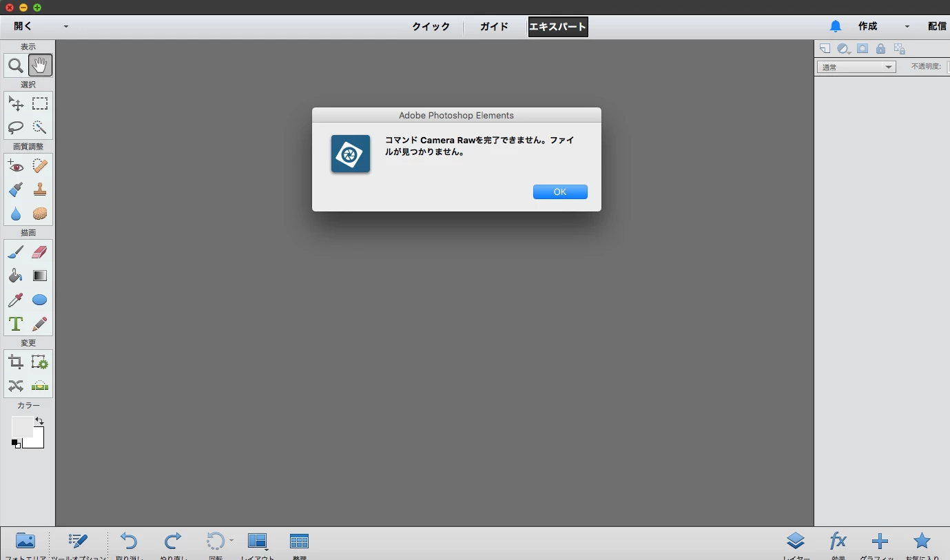Click the 不透明度 opacity label
Screen dimensions: 950x560
[x=926, y=67]
